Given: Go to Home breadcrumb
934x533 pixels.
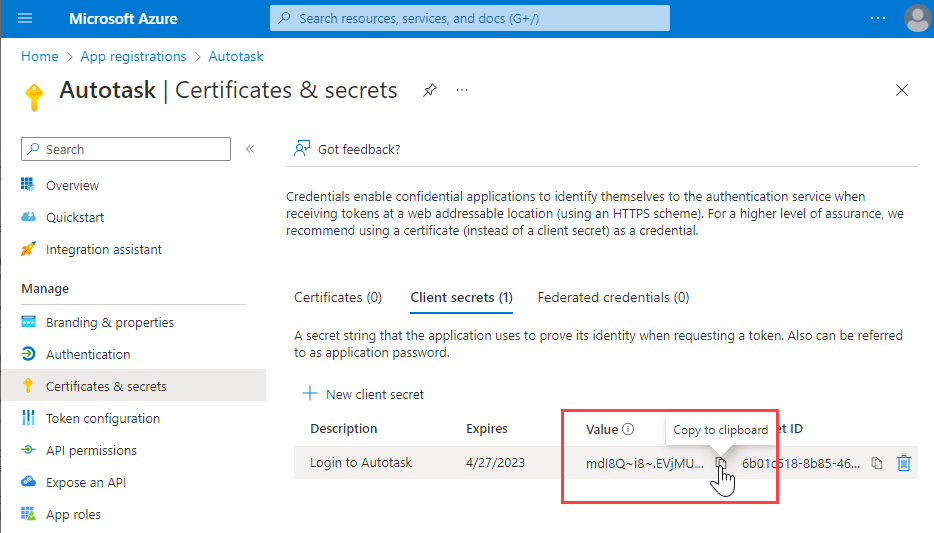Looking at the screenshot, I should tap(40, 57).
